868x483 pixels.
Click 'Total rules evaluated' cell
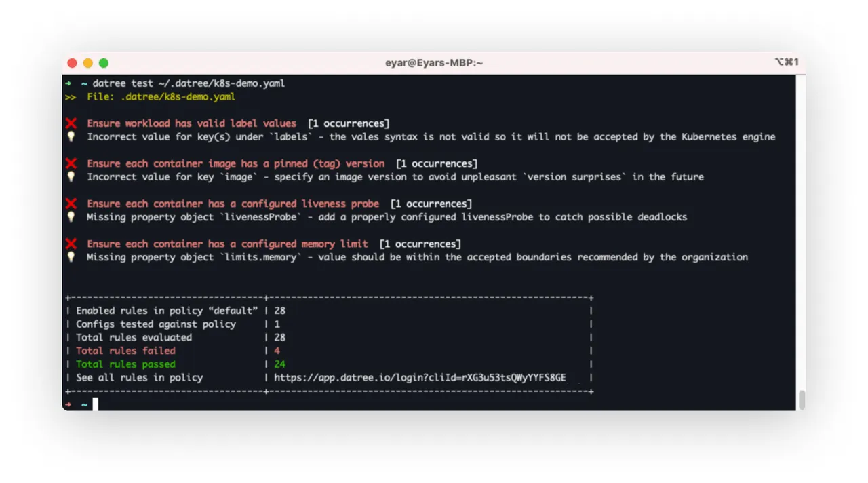134,337
